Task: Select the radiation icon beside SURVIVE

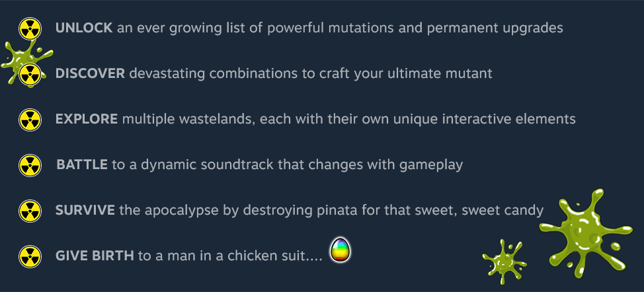Action: [x=29, y=211]
